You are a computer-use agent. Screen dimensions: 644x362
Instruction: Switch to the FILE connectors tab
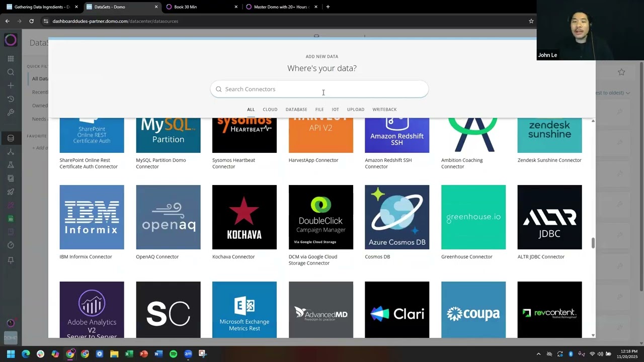tap(319, 109)
